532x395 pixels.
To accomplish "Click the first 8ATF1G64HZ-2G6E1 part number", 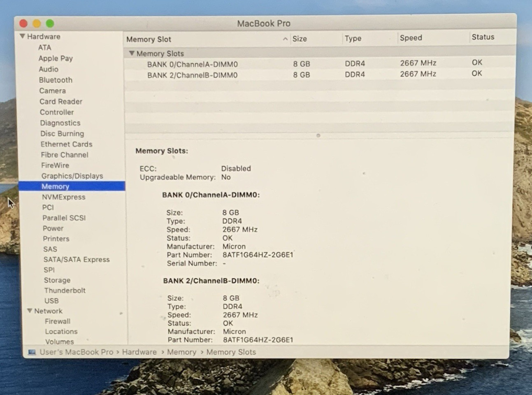I will (x=258, y=255).
